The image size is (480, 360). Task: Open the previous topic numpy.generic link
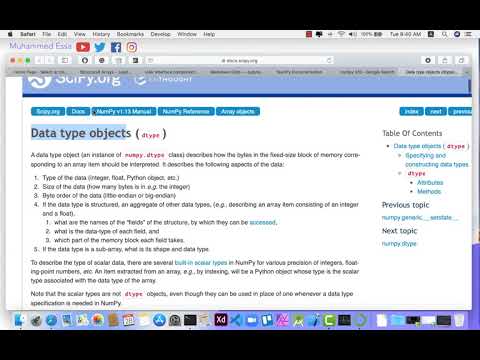420,218
